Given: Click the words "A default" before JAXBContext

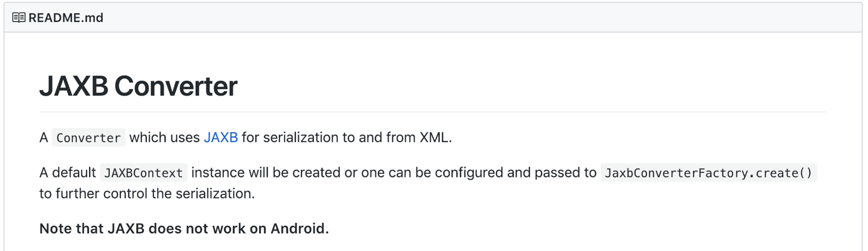Looking at the screenshot, I should tap(67, 173).
